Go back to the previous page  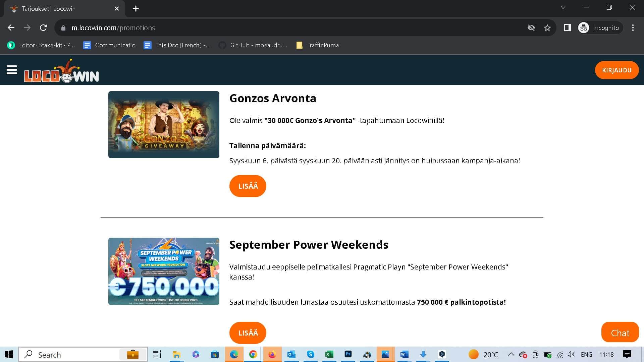coord(11,28)
